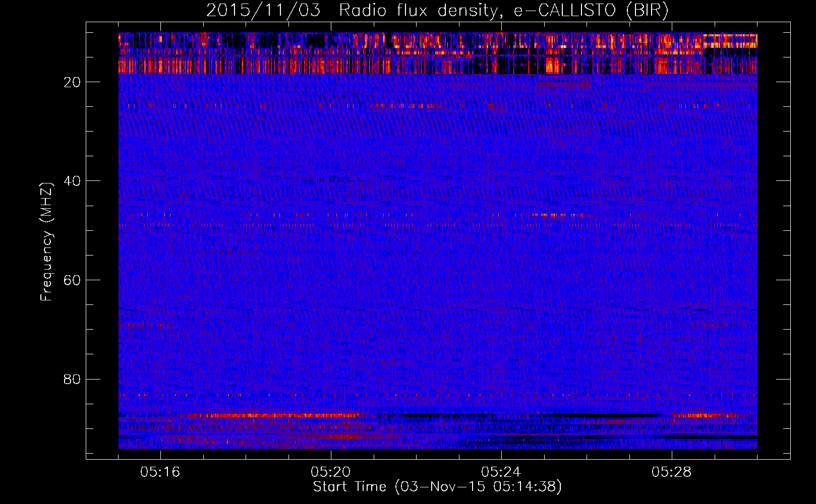This screenshot has width=816, height=504.
Task: Click the 60 MHz frequency tick label
Action: click(x=72, y=280)
